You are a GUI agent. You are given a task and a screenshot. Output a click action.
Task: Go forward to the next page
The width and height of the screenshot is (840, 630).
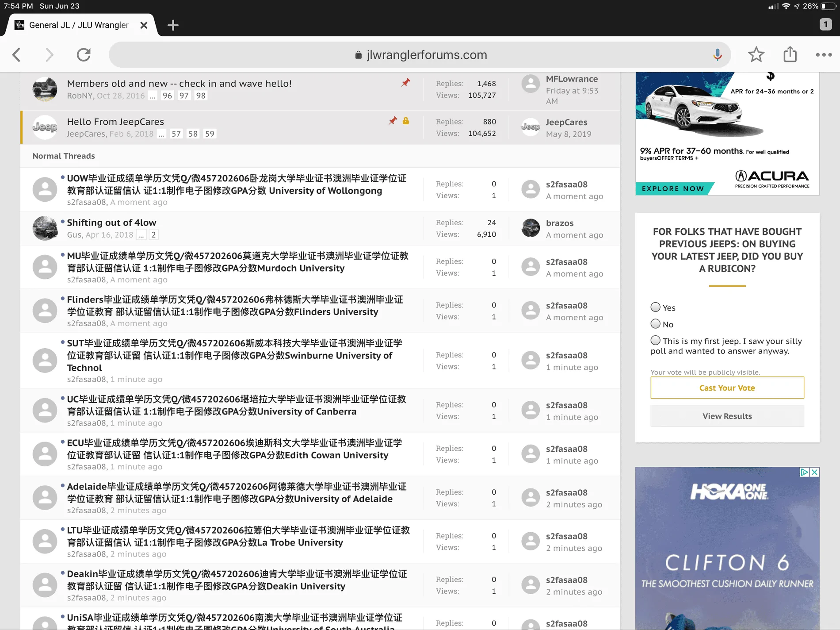tap(49, 55)
